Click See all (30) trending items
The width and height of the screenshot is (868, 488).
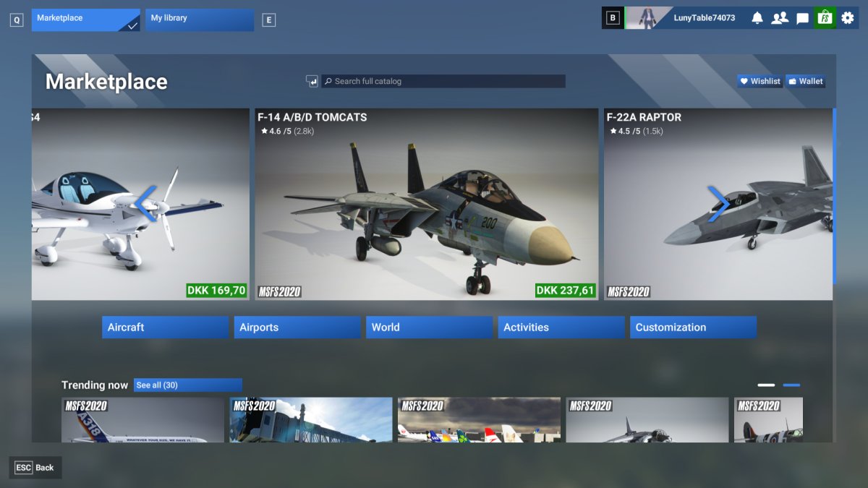(x=188, y=385)
